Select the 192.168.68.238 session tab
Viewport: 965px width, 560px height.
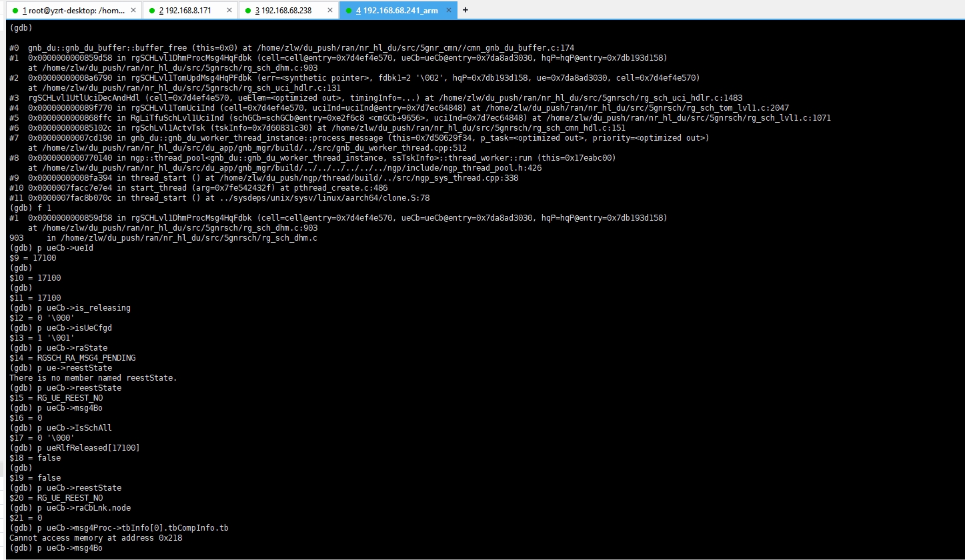(287, 11)
